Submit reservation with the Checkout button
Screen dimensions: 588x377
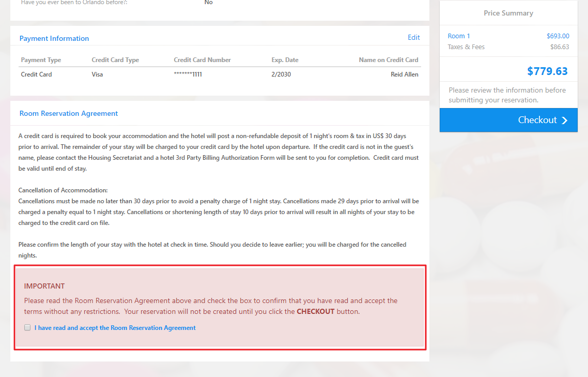pyautogui.click(x=508, y=120)
